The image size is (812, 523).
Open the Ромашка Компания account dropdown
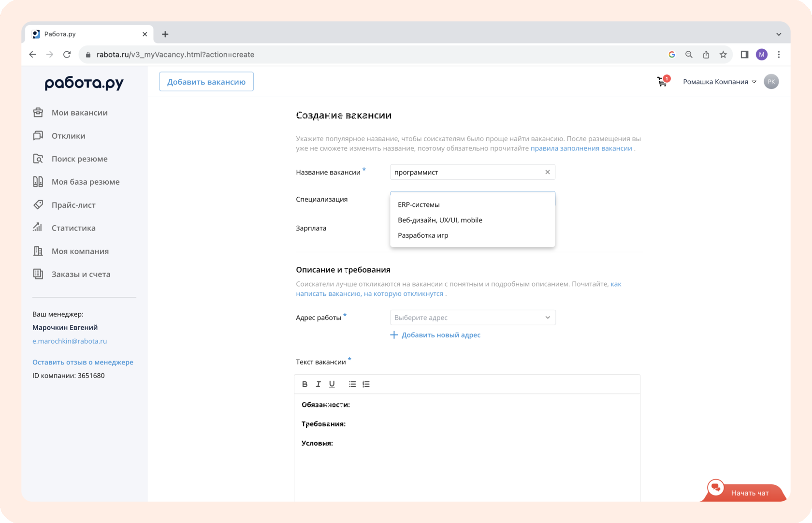pos(719,82)
